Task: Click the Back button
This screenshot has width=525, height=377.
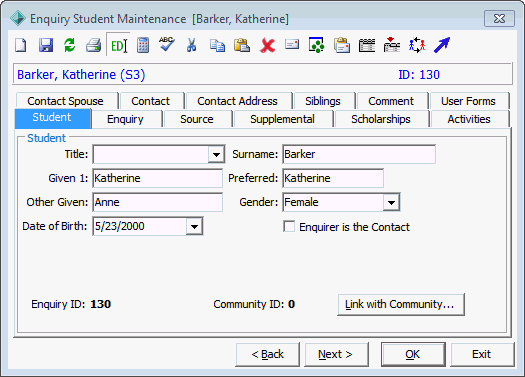Action: 267,354
